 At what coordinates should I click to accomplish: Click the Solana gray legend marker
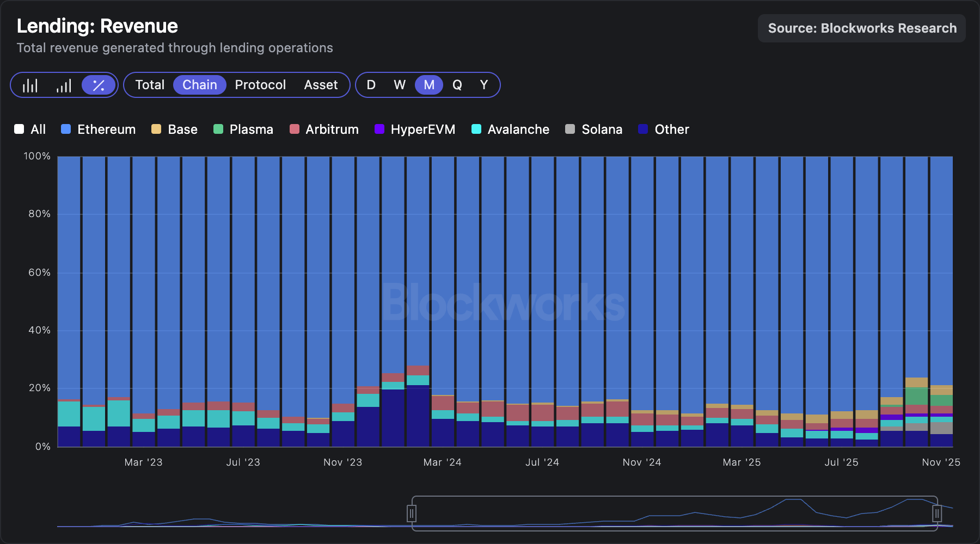(x=570, y=129)
